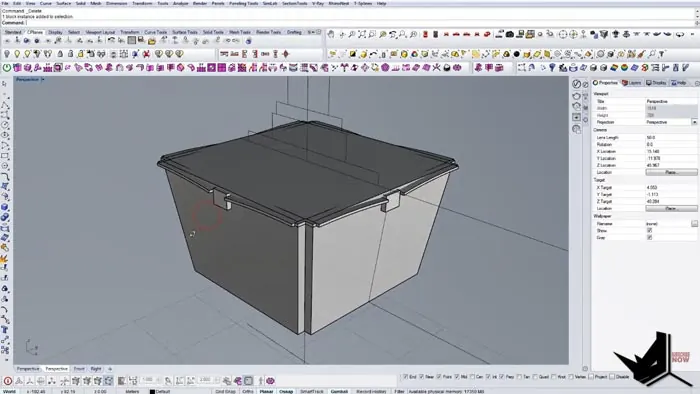Click the blue globe icon in CPlanes toolbar
This screenshot has height=394, width=700.
(249, 41)
